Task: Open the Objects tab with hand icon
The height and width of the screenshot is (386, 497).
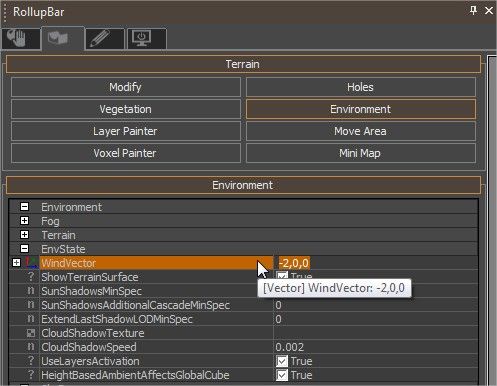Action: click(x=21, y=39)
